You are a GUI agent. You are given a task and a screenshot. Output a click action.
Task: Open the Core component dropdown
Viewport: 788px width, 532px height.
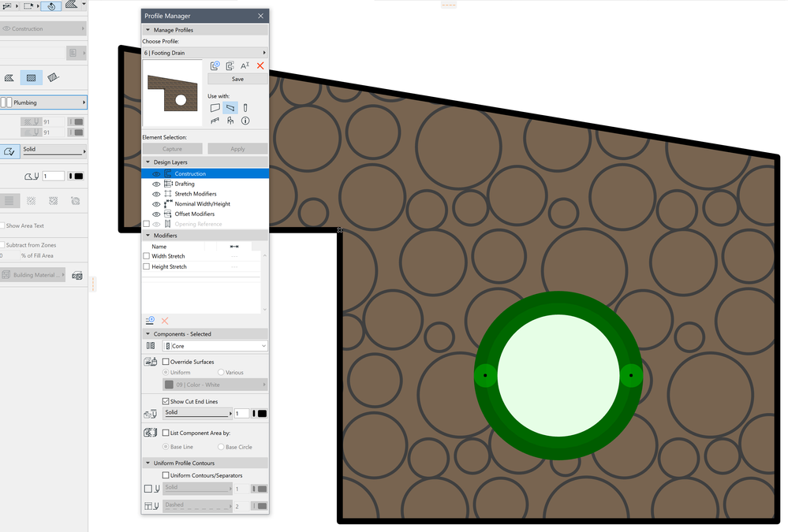coord(215,345)
